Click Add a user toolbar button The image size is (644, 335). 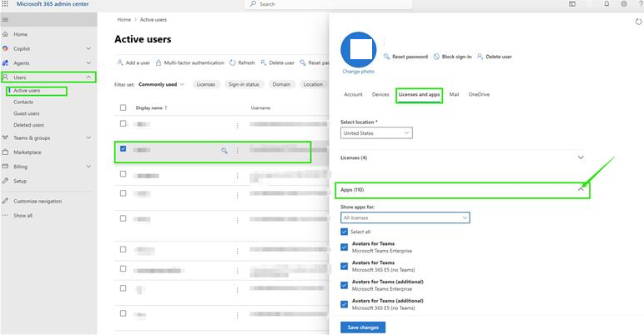tap(133, 62)
